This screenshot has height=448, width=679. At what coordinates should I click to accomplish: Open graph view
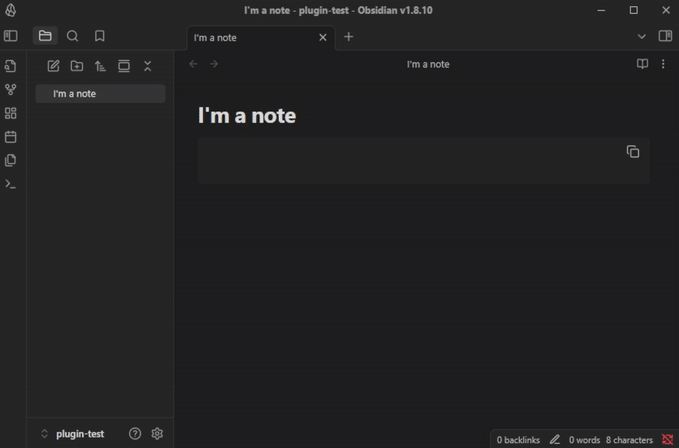[10, 90]
